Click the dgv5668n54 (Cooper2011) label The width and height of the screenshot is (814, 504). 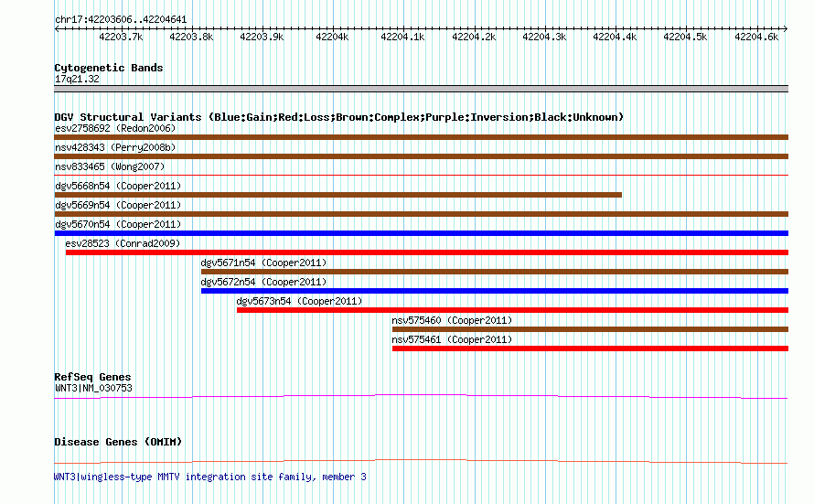click(x=118, y=186)
